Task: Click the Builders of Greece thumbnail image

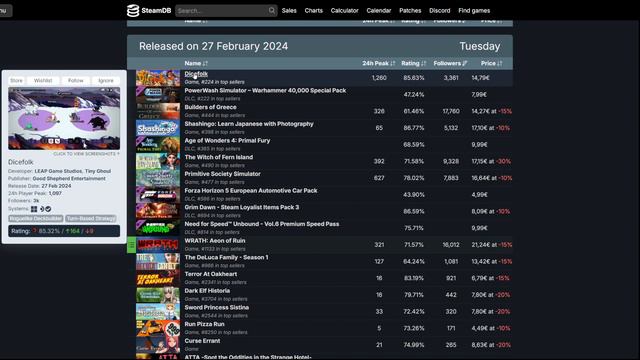Action: coord(158,111)
